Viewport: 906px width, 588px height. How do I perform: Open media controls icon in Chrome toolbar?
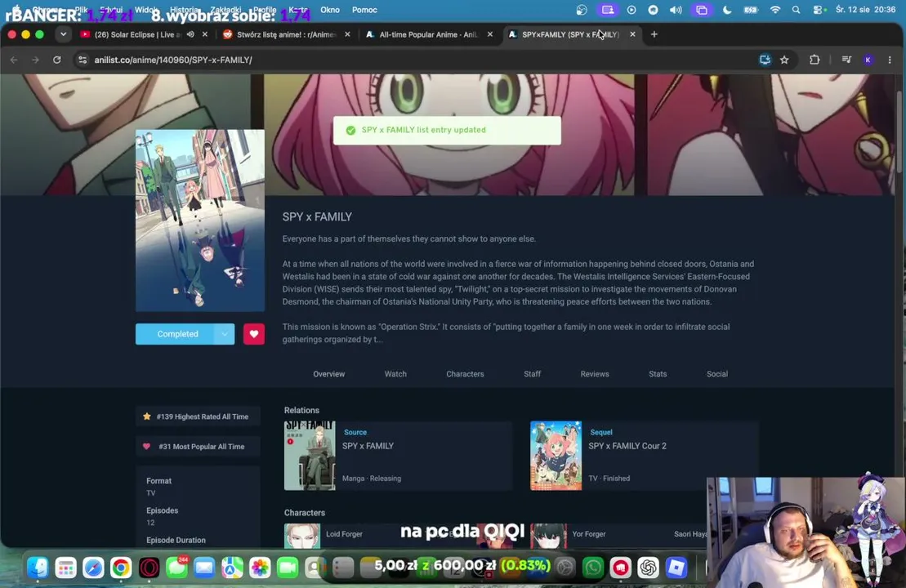pos(846,60)
